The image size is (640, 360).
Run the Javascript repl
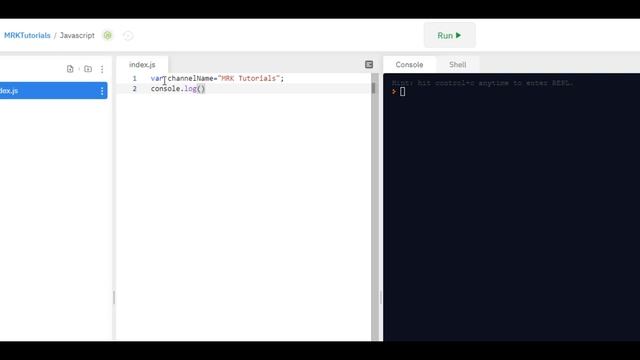[449, 36]
